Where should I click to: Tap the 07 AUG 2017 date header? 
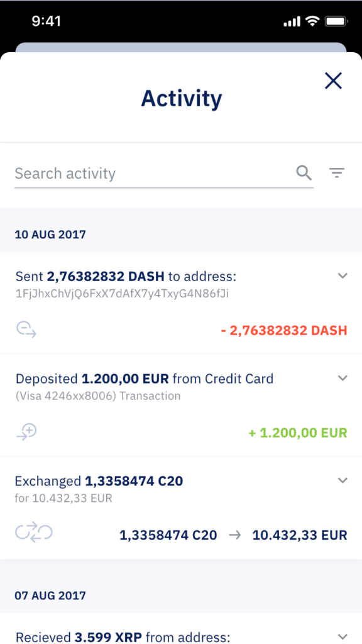pyautogui.click(x=50, y=595)
